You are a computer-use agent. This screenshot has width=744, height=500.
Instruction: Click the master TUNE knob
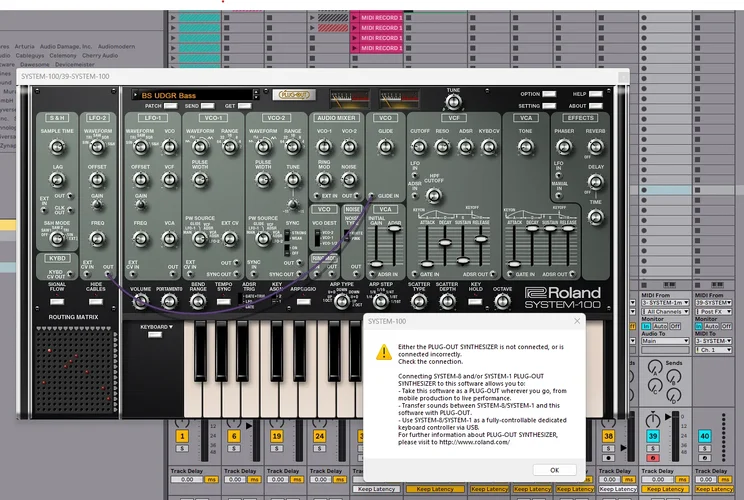pyautogui.click(x=453, y=102)
